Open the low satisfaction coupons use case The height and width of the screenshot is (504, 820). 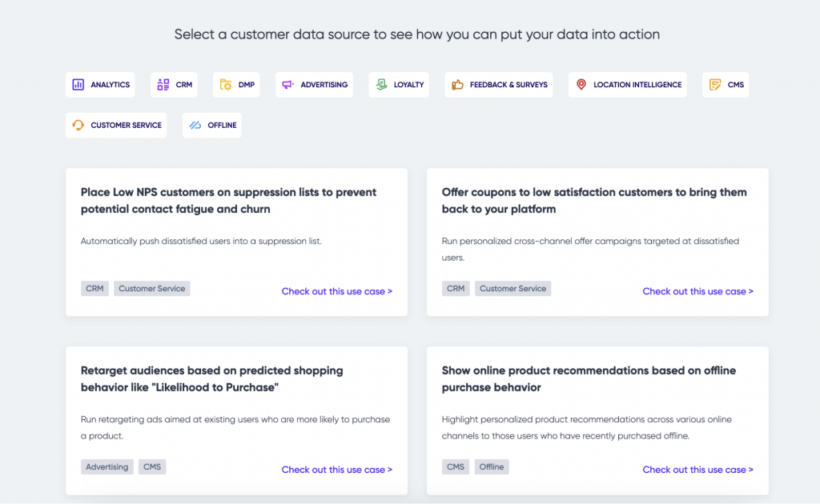pyautogui.click(x=697, y=291)
